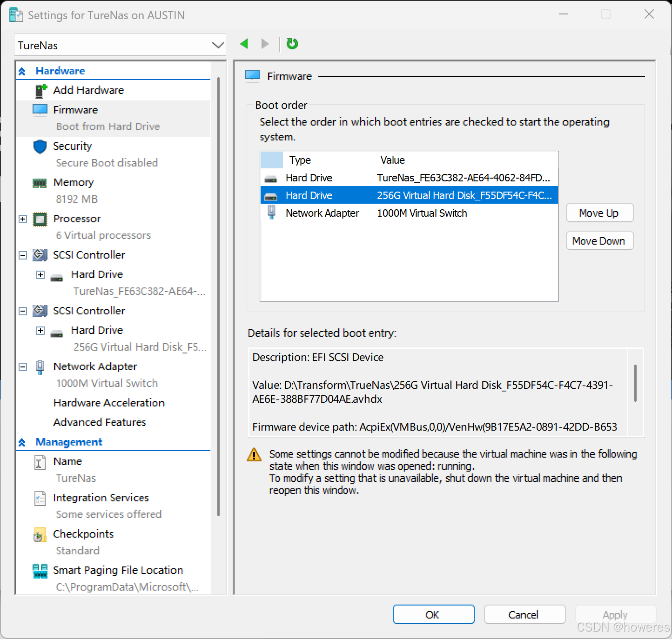Select Hardware Acceleration under Network Adapter
The image size is (672, 639).
click(x=109, y=403)
